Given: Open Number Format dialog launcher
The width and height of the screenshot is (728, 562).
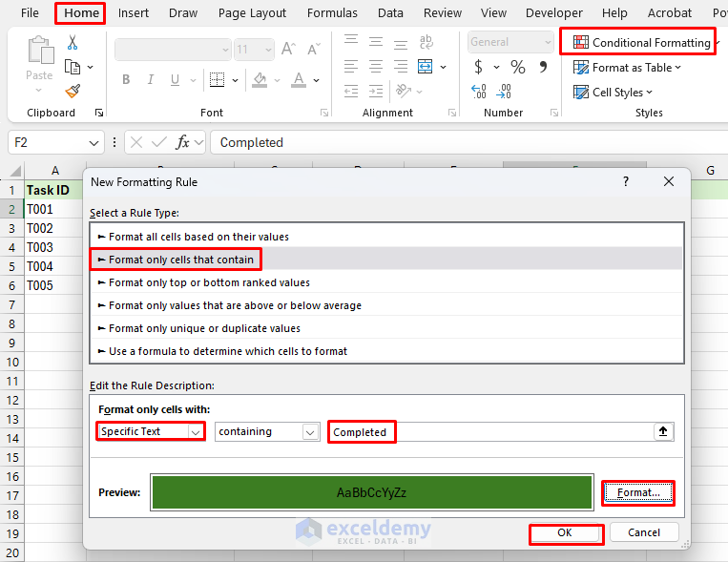Looking at the screenshot, I should (554, 113).
